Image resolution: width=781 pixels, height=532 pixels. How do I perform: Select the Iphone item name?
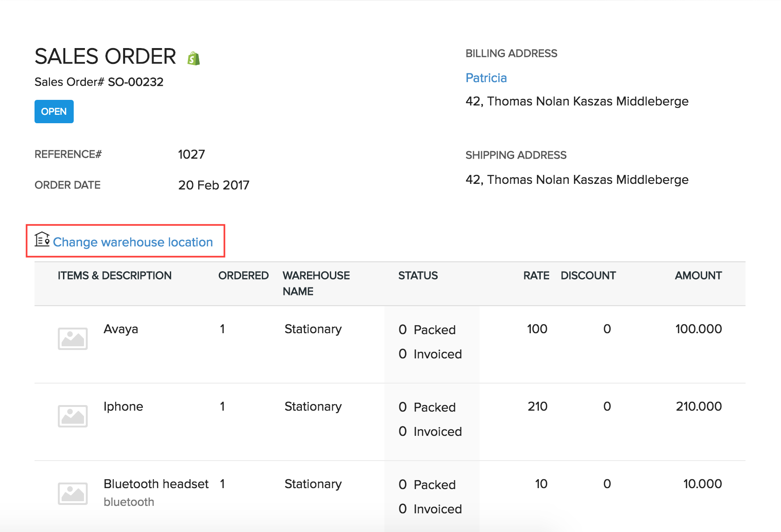[123, 406]
